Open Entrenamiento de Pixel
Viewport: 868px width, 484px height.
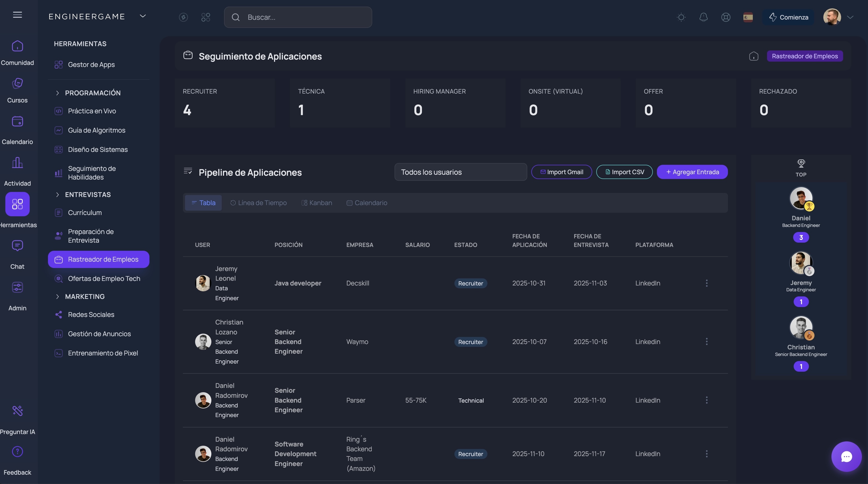[103, 353]
